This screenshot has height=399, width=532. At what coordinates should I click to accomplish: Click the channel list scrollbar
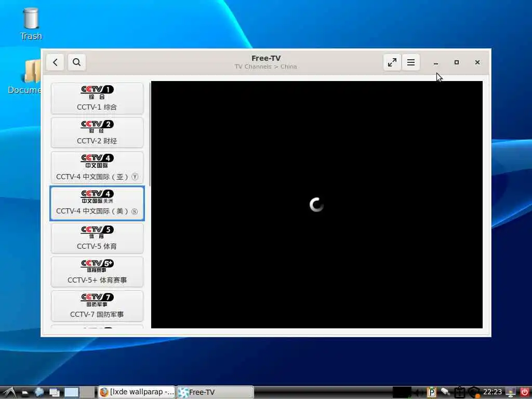tap(149, 134)
